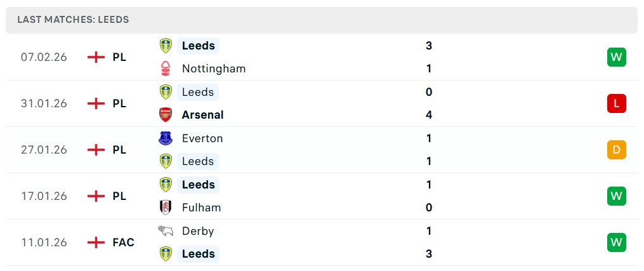Open the Nottingham team link
This screenshot has height=271, width=644.
(x=213, y=69)
